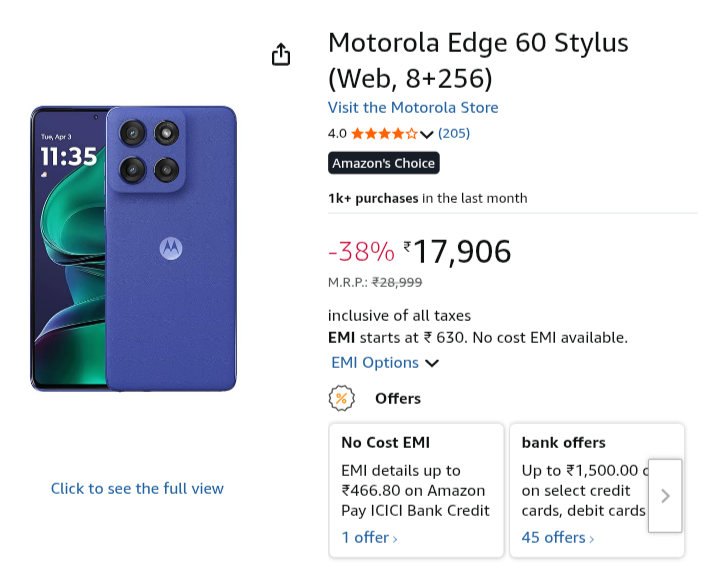Image resolution: width=720 pixels, height=571 pixels.
Task: Click the next arrow in the offers carousel
Action: pyautogui.click(x=665, y=495)
